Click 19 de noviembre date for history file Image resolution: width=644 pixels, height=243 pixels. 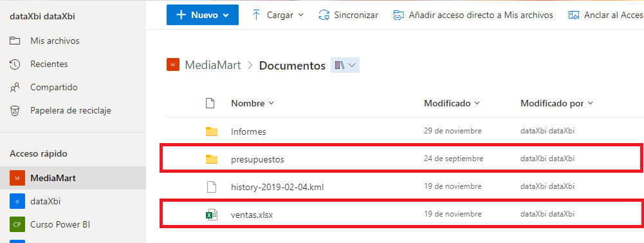coord(453,186)
